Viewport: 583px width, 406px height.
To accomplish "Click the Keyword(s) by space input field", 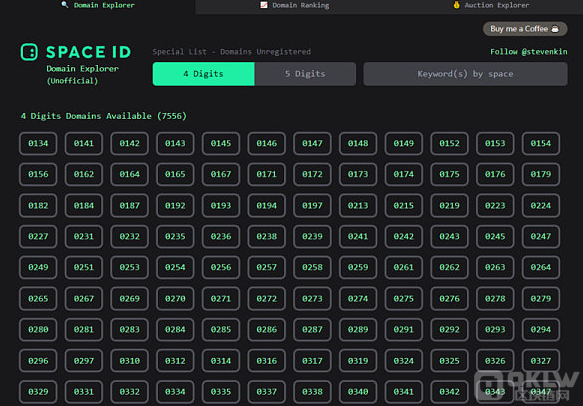I will point(466,74).
